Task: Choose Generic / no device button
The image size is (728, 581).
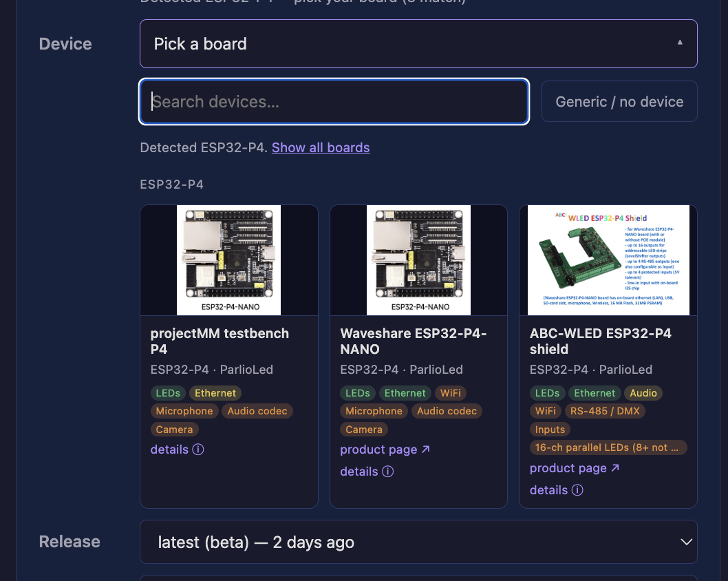Action: 619,101
